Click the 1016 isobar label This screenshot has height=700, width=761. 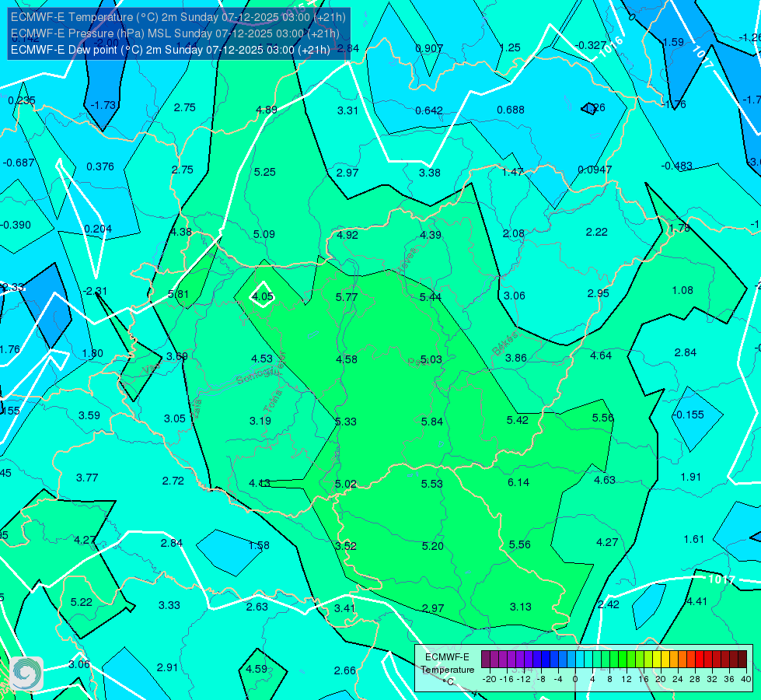coord(610,47)
